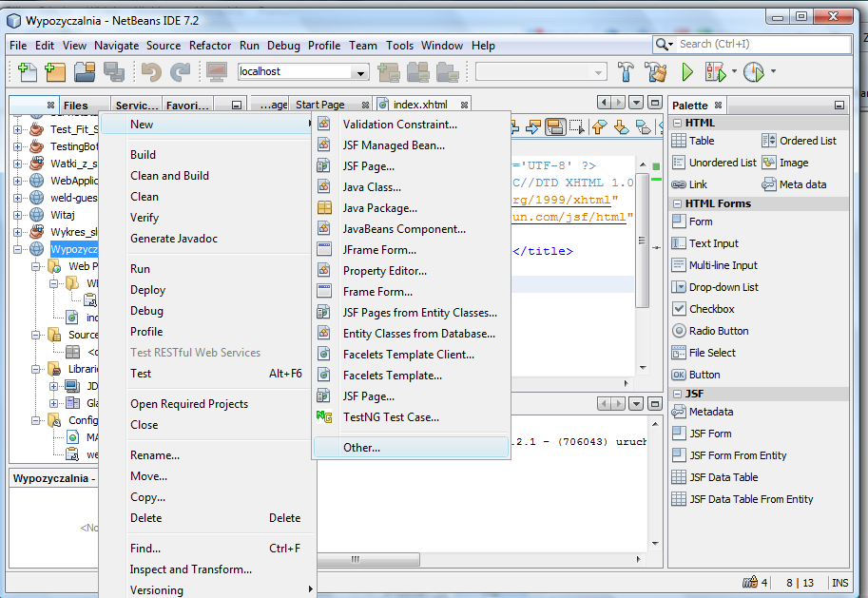The image size is (868, 598).
Task: Close the Palette panel
Action: tap(718, 106)
